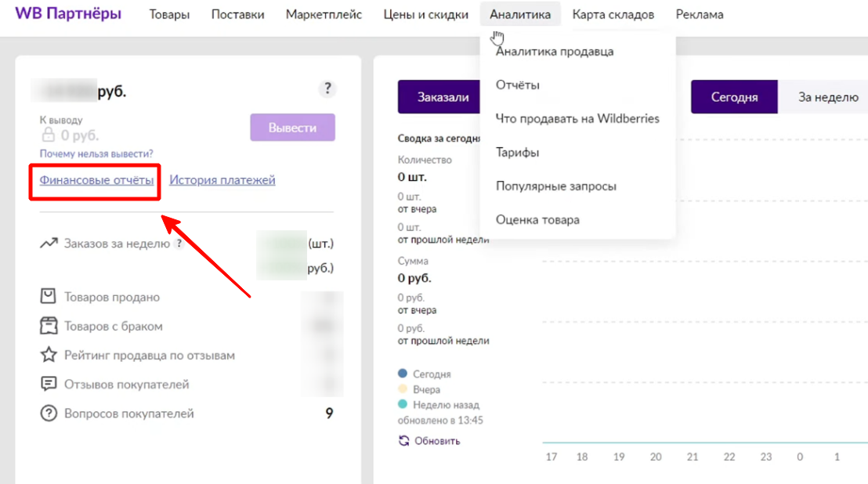Click the lock icon near 0 руб.
The width and height of the screenshot is (868, 484).
[x=48, y=135]
